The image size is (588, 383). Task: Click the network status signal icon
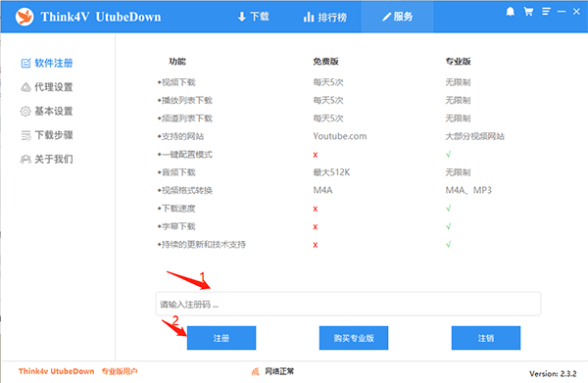[x=255, y=371]
